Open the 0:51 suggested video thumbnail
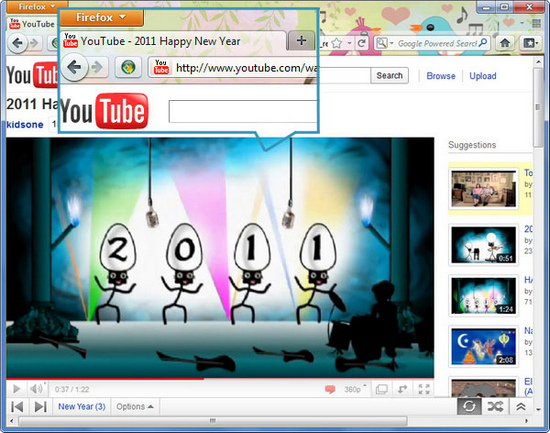Image resolution: width=550 pixels, height=433 pixels. [483, 245]
